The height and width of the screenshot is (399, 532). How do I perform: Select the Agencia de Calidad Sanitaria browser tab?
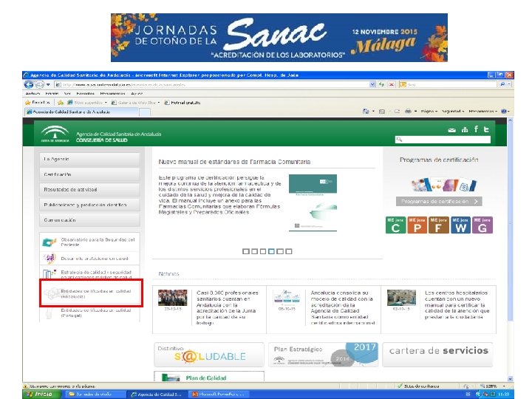81,112
